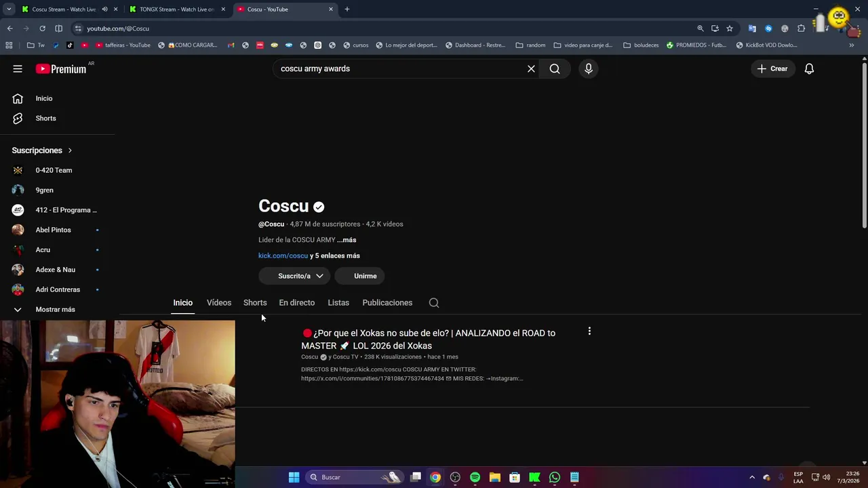The image size is (868, 488).
Task: Show hidden system tray icons
Action: [751, 477]
